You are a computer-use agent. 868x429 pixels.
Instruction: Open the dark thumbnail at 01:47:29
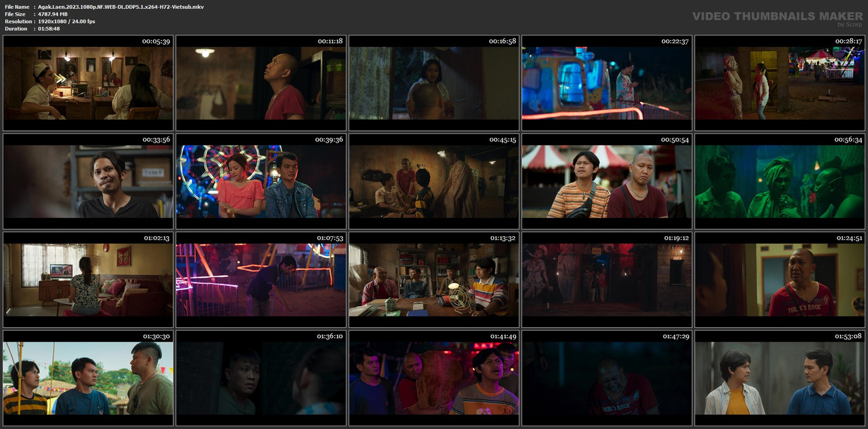[607, 378]
